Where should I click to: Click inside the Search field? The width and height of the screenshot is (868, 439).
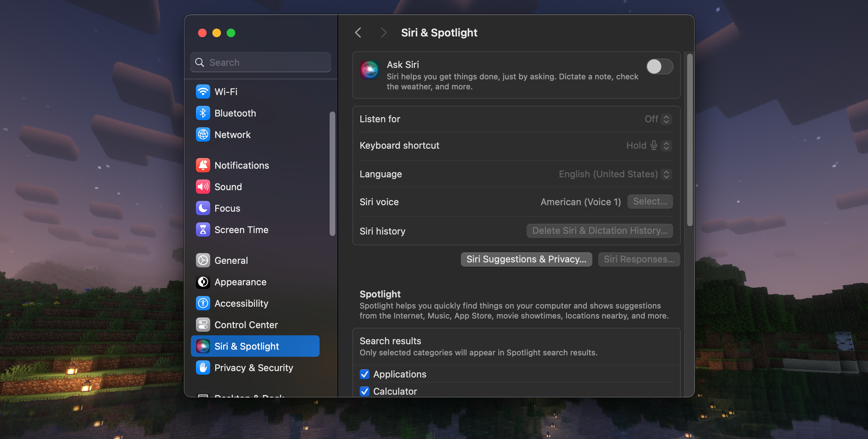[260, 62]
